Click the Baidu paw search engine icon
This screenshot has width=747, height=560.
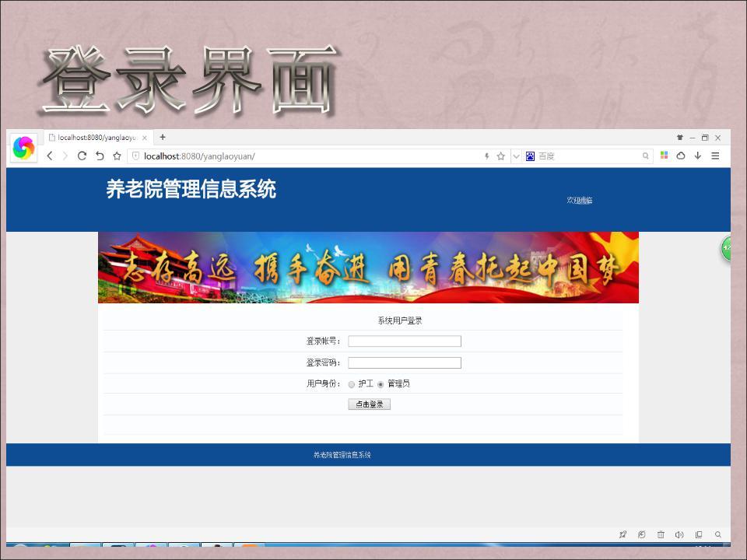530,156
